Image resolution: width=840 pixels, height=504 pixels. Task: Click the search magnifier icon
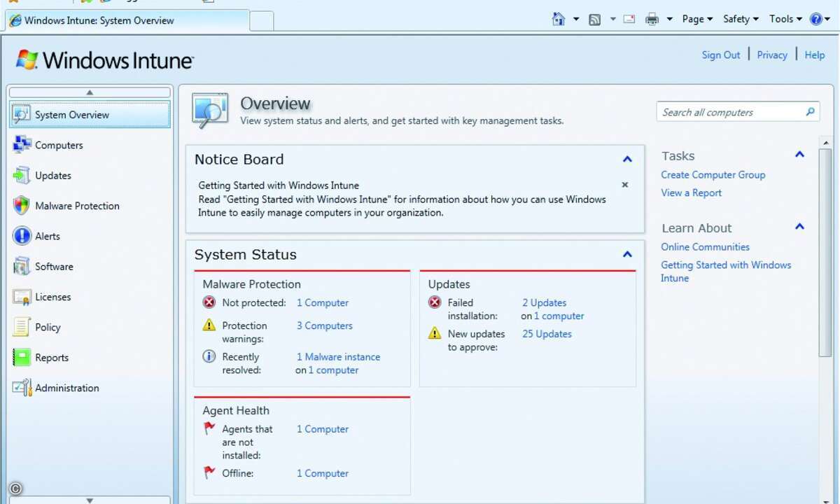click(x=811, y=112)
